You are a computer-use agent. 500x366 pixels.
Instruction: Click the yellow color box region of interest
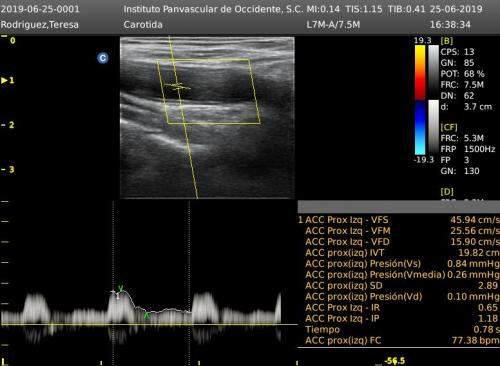tap(208, 92)
